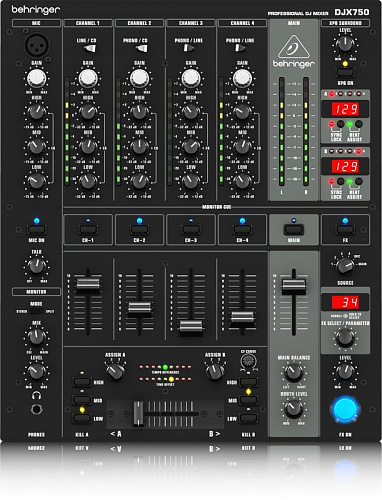
Task: Click the CF CURVE knob
Action: [x=248, y=361]
